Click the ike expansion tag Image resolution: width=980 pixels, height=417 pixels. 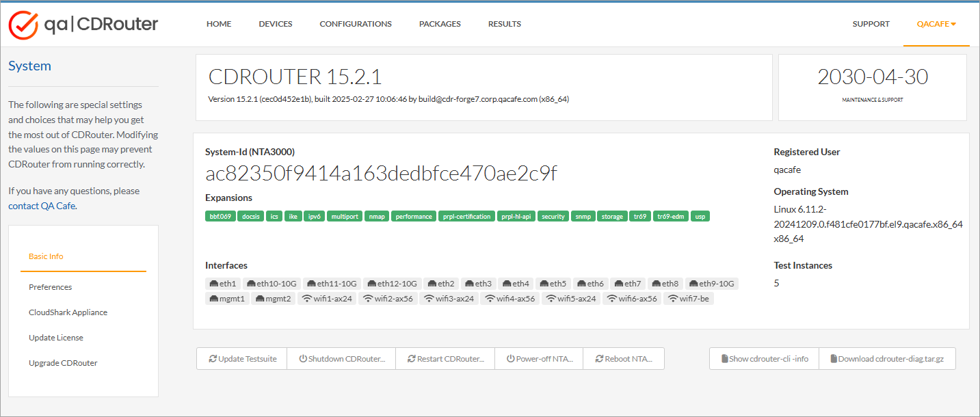point(293,216)
